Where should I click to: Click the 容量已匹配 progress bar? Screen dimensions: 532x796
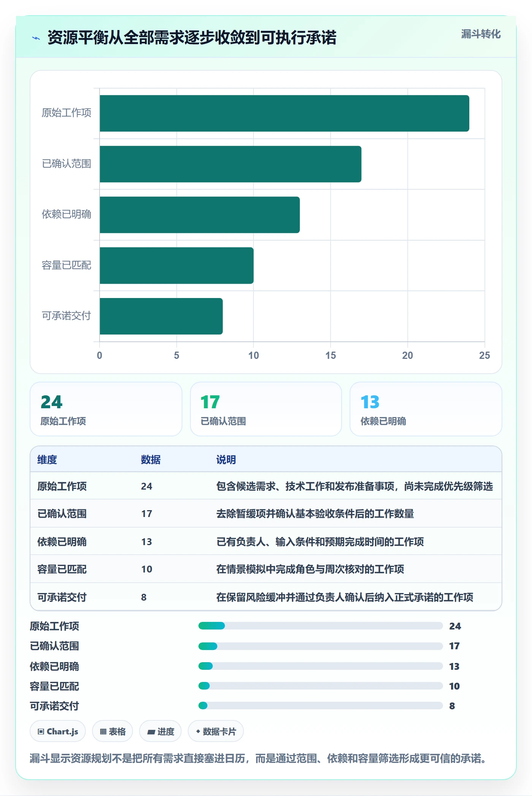coord(321,686)
